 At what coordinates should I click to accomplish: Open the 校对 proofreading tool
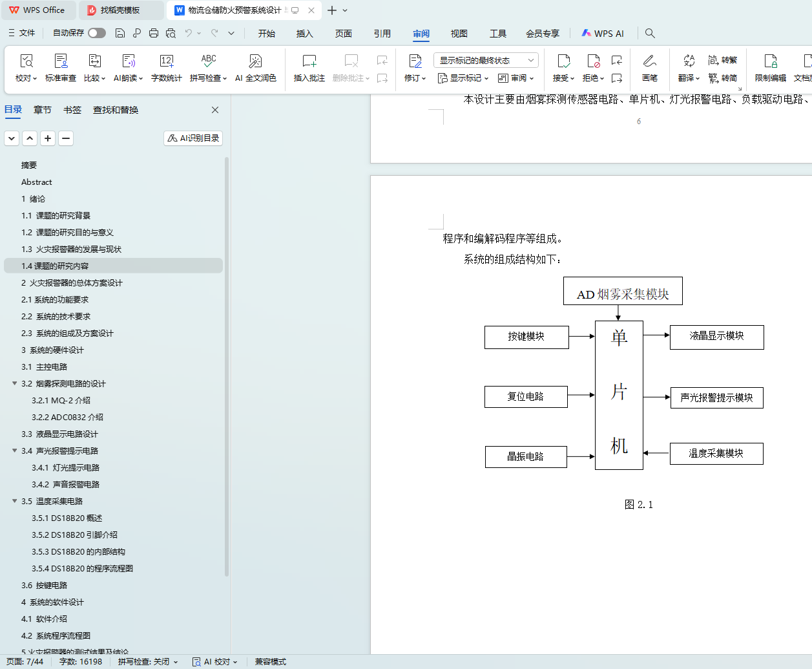click(26, 68)
